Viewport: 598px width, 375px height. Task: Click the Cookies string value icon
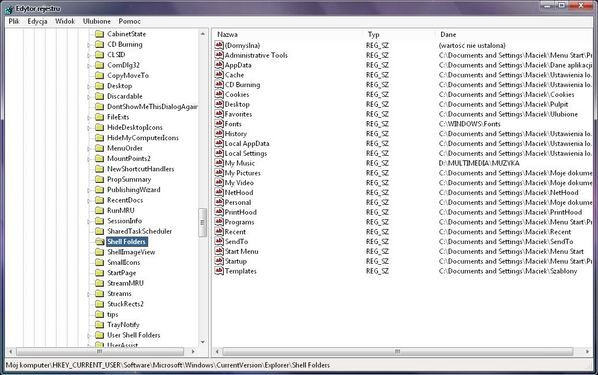[219, 94]
